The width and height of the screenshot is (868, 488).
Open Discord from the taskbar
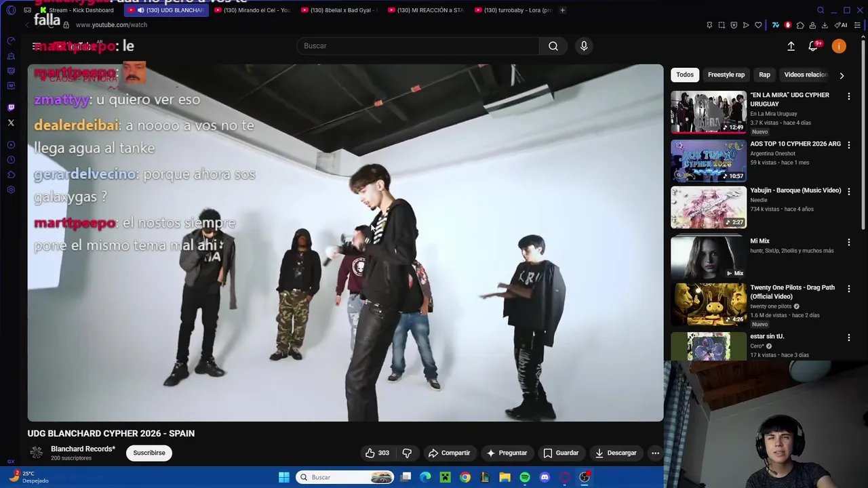point(545,477)
